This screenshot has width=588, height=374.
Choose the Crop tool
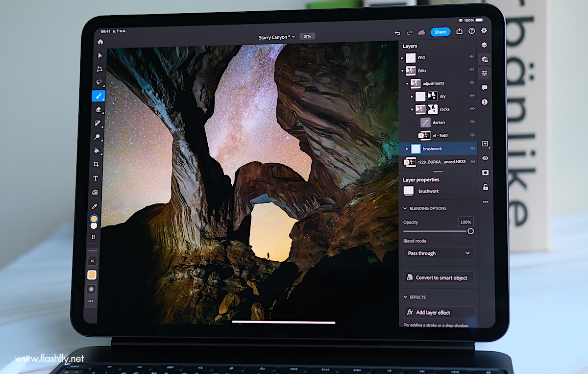(96, 164)
